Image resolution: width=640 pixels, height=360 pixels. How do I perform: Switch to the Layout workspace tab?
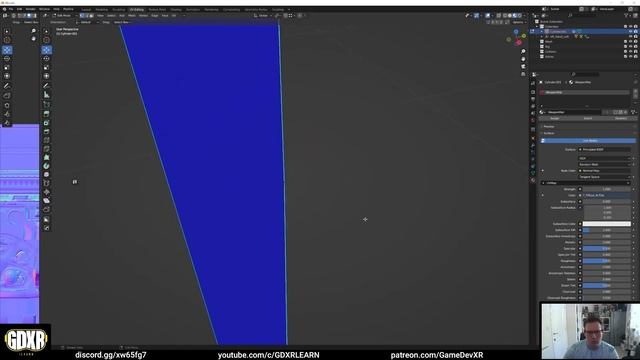86,9
